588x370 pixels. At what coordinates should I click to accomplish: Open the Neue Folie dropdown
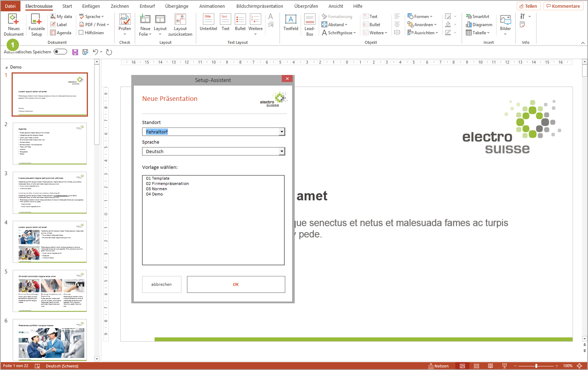coord(145,32)
